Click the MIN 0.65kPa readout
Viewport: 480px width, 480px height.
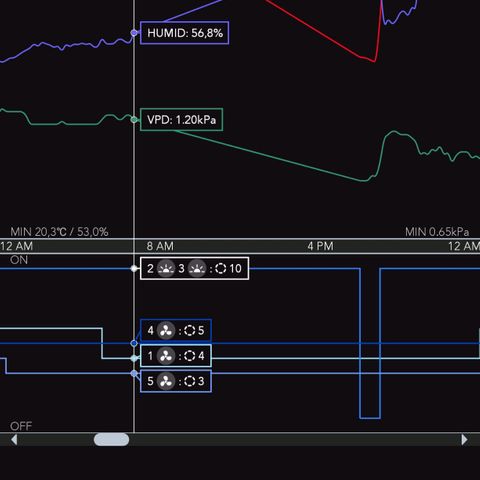(437, 232)
